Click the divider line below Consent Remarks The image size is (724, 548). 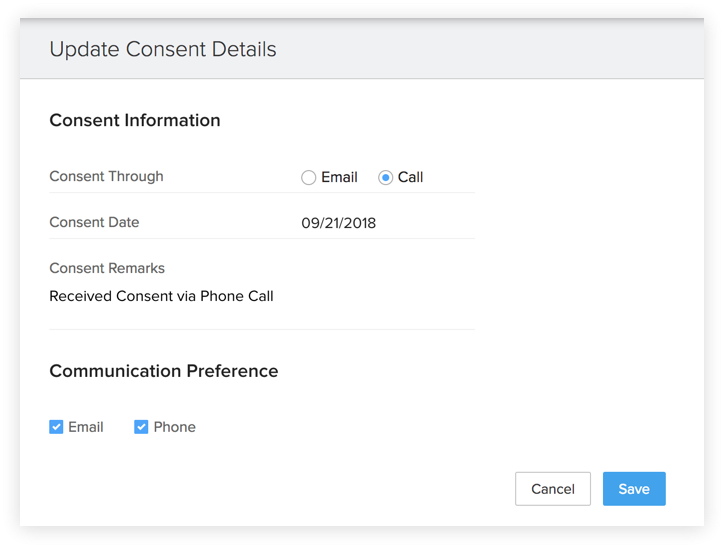(x=262, y=329)
